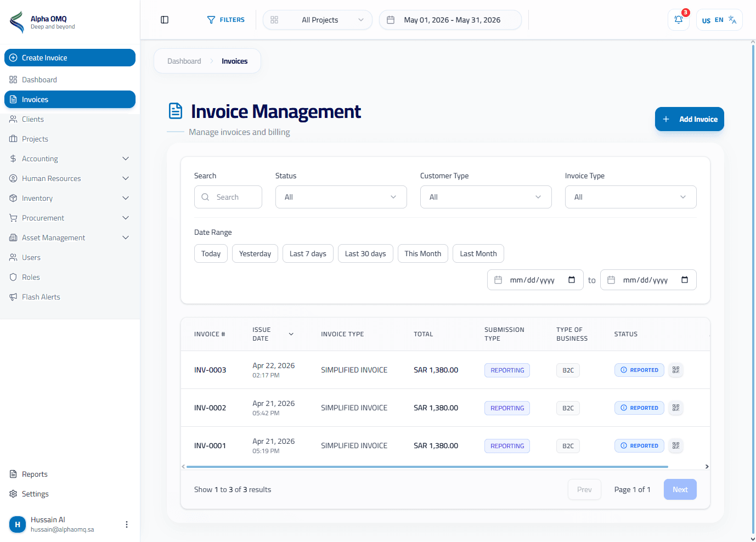The height and width of the screenshot is (542, 756).
Task: Click the Hussain Al avatar
Action: click(x=18, y=524)
